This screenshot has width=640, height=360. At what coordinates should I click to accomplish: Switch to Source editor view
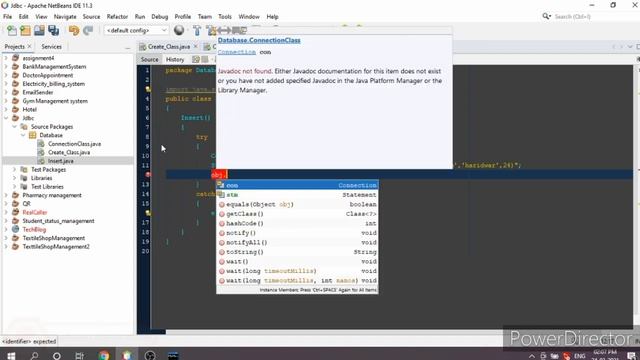tap(149, 60)
